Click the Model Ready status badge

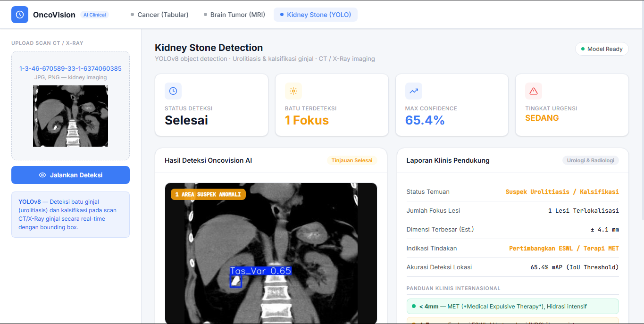tap(602, 49)
